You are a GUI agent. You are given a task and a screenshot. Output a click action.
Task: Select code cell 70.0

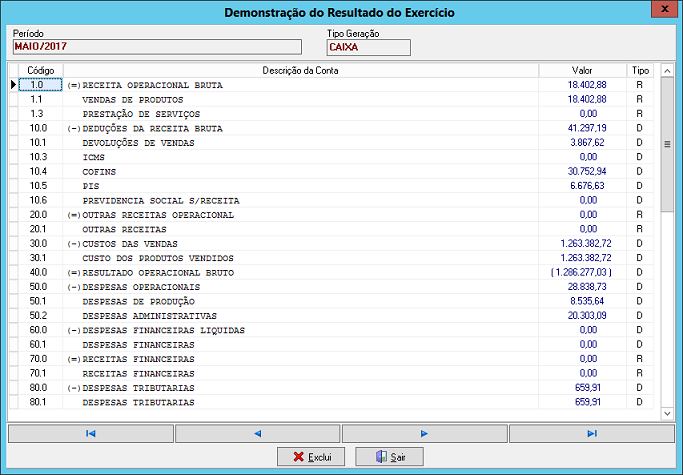[41, 359]
